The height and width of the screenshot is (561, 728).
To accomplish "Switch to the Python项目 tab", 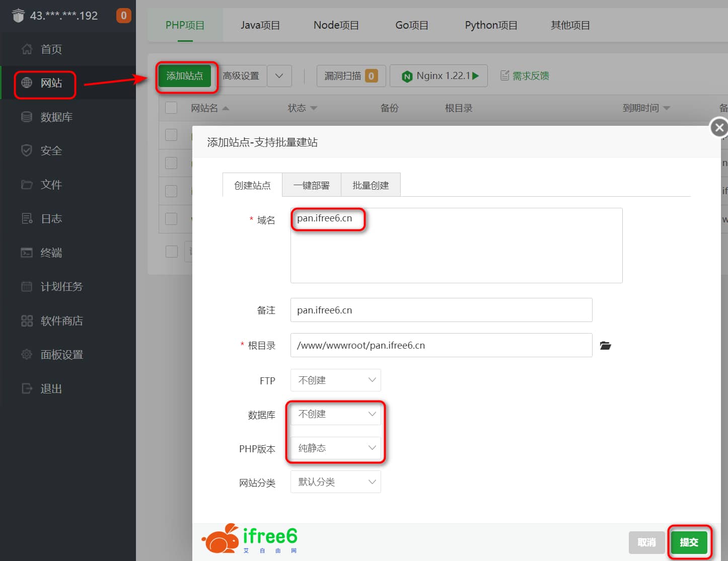I will pyautogui.click(x=491, y=25).
